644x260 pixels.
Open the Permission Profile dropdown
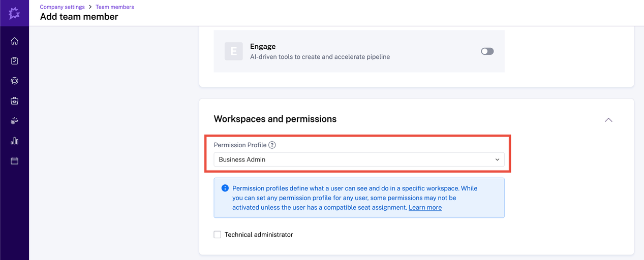pyautogui.click(x=359, y=159)
